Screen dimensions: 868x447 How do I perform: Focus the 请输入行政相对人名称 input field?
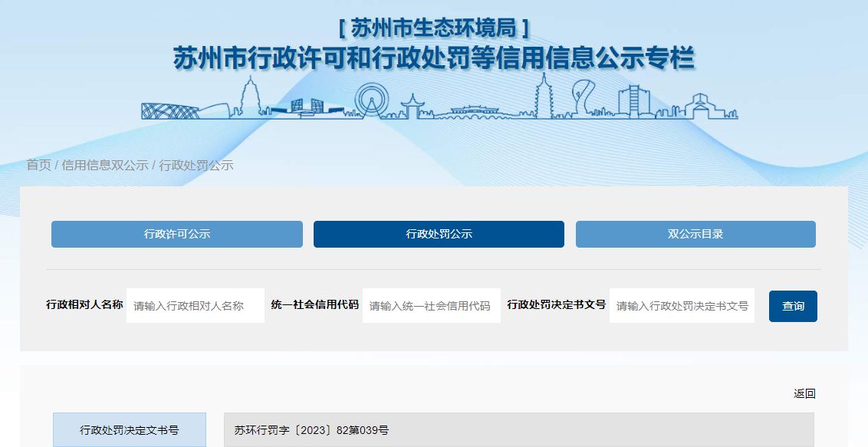(x=196, y=306)
